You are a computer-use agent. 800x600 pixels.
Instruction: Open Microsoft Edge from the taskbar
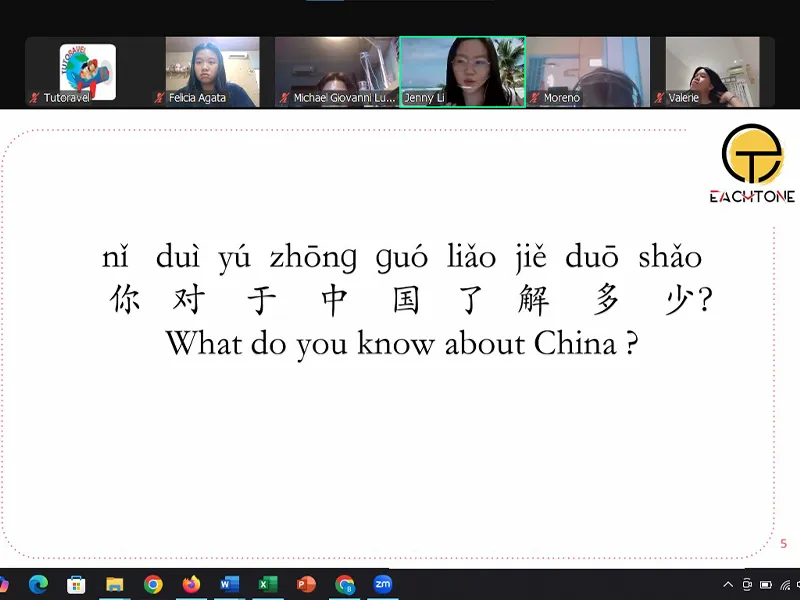(x=39, y=584)
